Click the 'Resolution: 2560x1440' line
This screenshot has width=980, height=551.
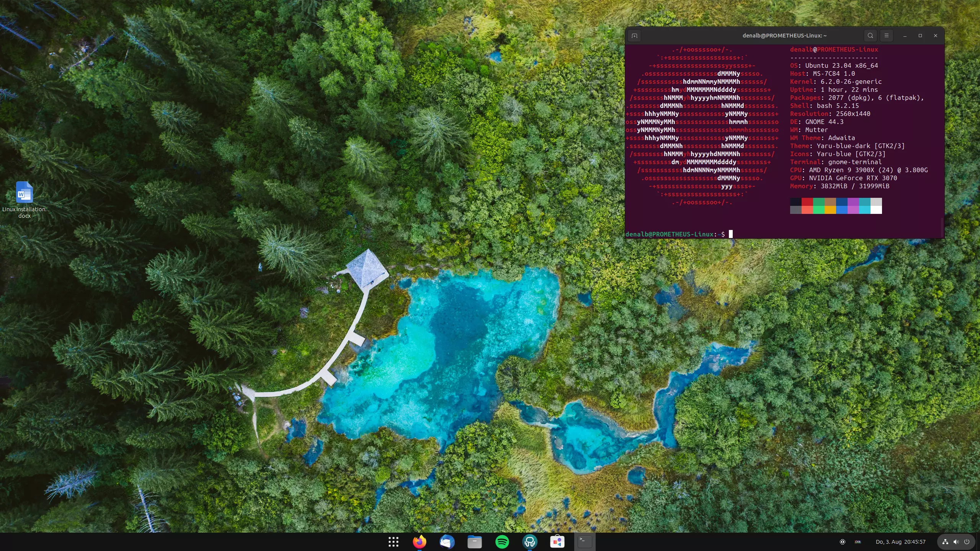(x=830, y=114)
